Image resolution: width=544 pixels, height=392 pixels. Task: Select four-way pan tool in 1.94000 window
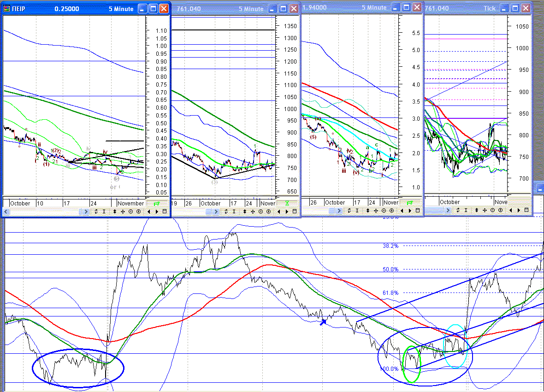(x=376, y=211)
